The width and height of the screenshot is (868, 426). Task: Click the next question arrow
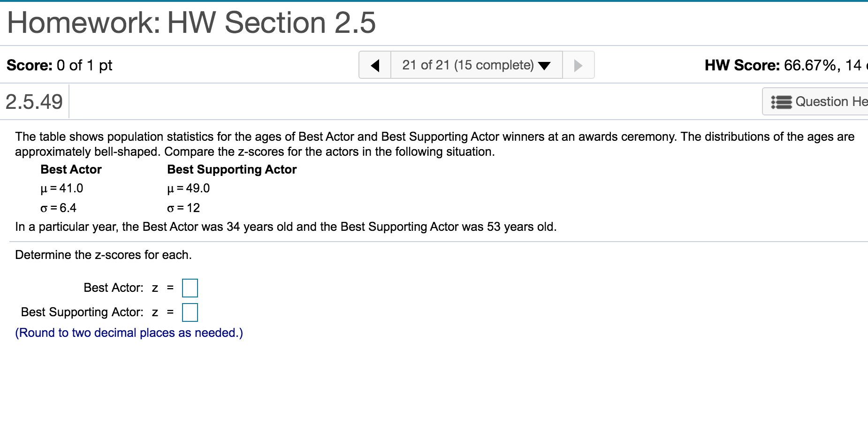click(x=578, y=65)
